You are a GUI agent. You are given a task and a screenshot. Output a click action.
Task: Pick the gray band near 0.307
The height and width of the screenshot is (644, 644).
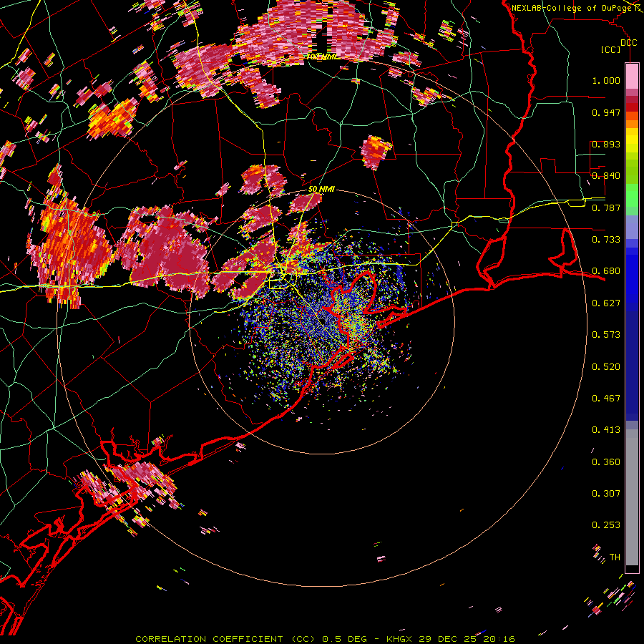coord(632,497)
